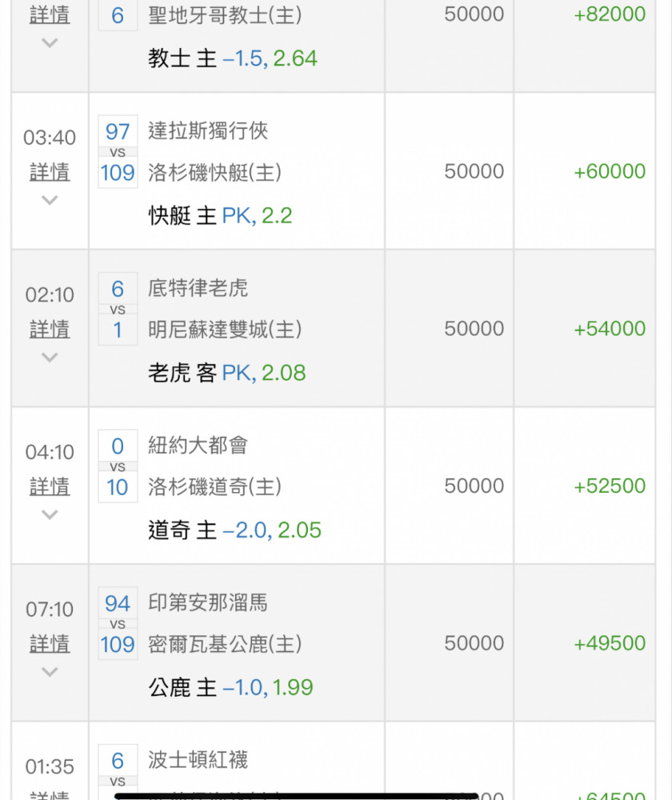The width and height of the screenshot is (672, 800).
Task: Open 詳情 link in the top 聖地牙哥教士 row
Action: [50, 14]
